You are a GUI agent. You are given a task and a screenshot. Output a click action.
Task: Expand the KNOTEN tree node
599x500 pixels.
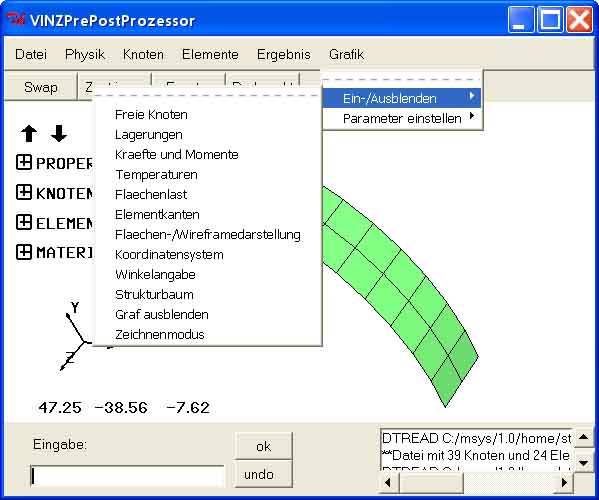pos(24,192)
